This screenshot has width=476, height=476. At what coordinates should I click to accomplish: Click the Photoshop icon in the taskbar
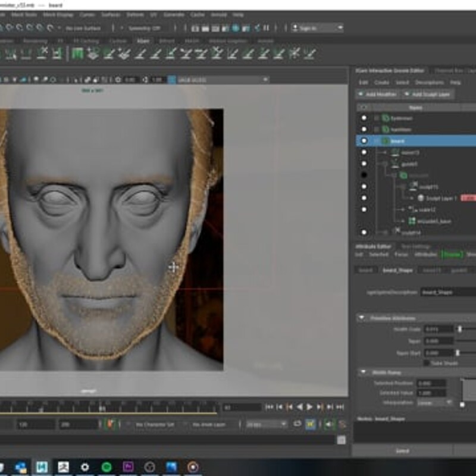171,466
